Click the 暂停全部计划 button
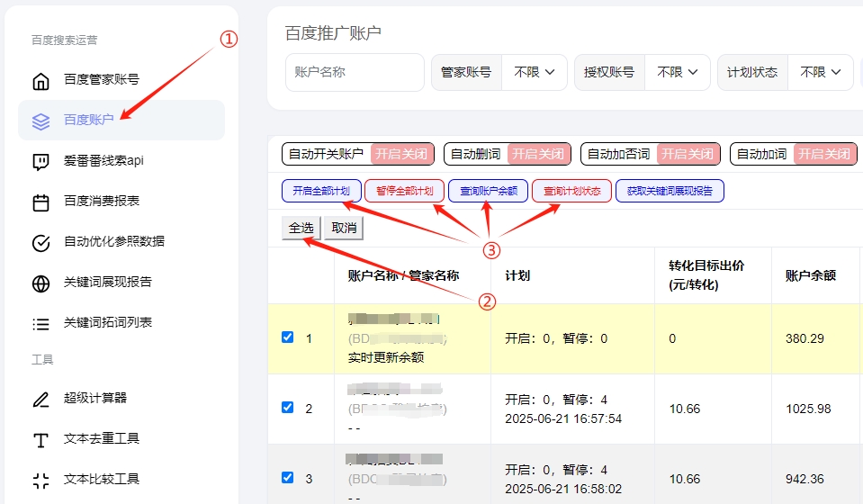This screenshot has height=504, width=863. click(x=404, y=191)
